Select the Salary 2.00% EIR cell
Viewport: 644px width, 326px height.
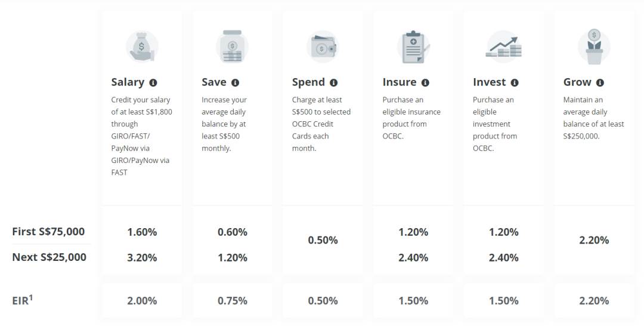142,300
